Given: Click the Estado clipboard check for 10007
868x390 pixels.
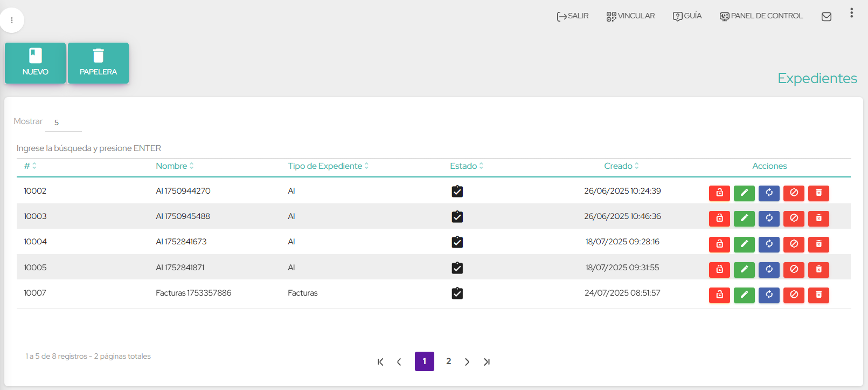Looking at the screenshot, I should (457, 293).
